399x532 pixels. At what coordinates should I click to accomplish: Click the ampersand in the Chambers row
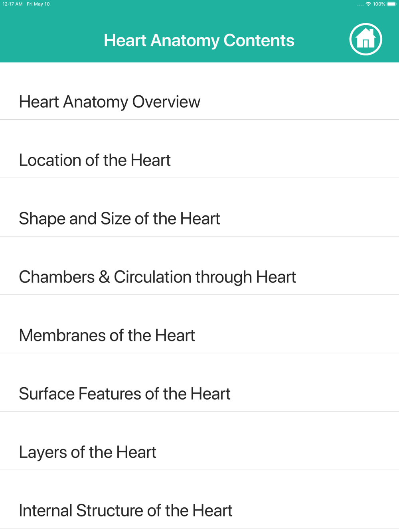point(104,277)
